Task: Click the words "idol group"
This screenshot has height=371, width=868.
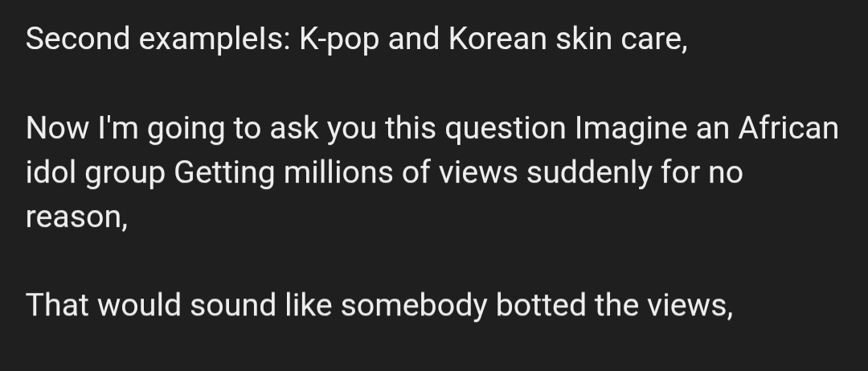Action: click(96, 173)
